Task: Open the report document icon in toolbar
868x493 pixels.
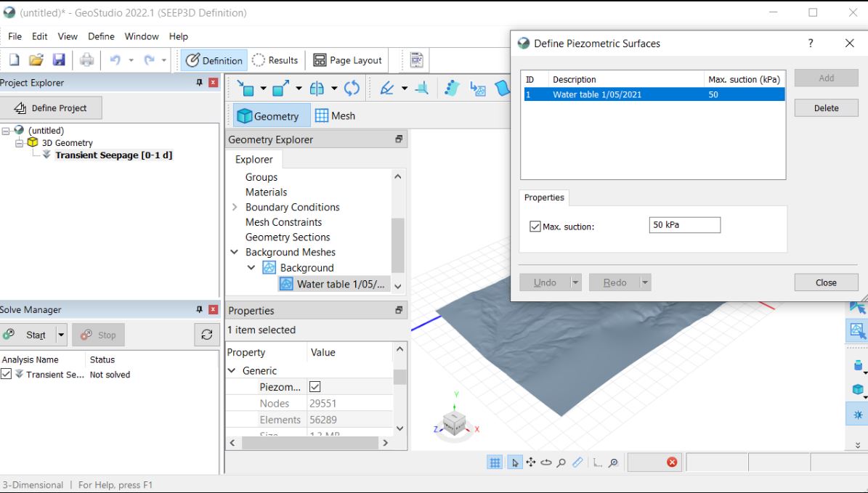Action: point(416,60)
